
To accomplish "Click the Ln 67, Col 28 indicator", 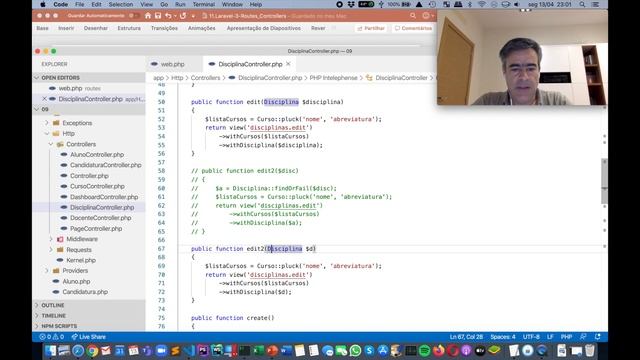I will point(466,337).
